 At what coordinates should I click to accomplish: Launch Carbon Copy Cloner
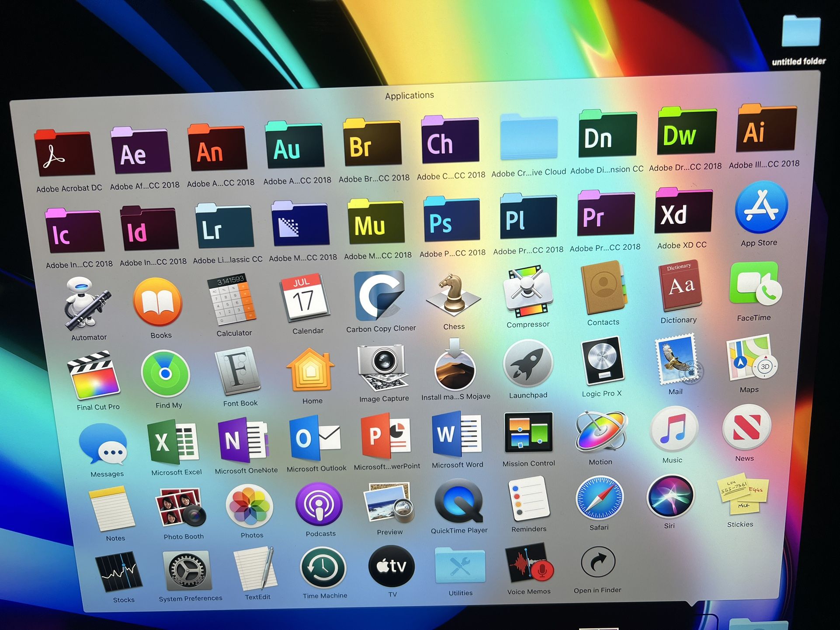[x=379, y=295]
